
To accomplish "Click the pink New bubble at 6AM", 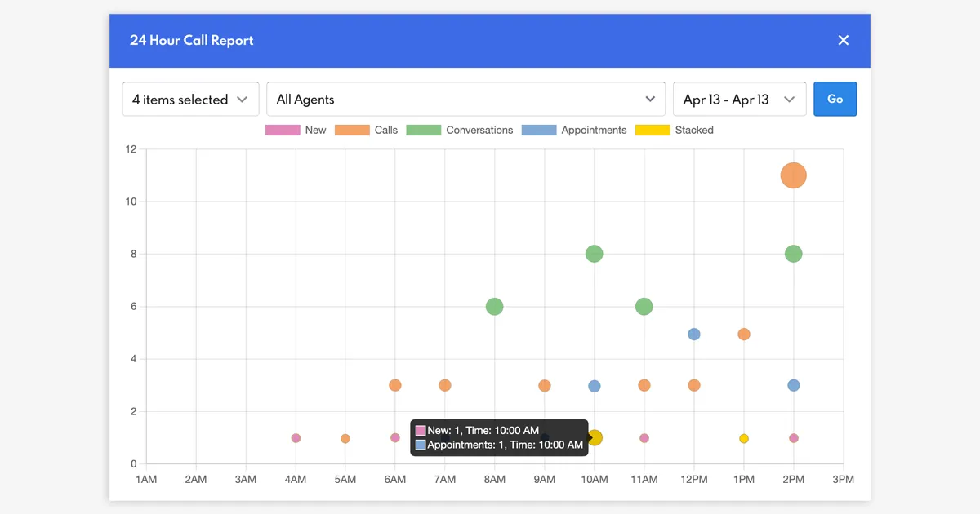I will pos(395,438).
